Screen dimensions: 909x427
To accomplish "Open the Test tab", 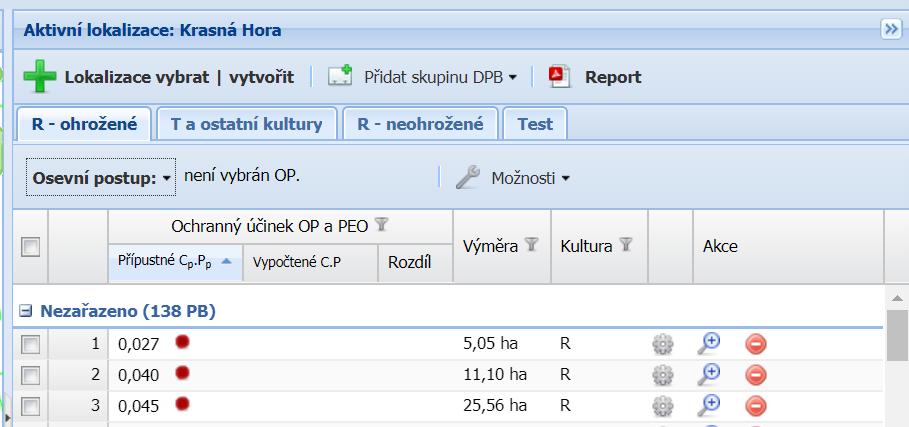I will pos(535,124).
